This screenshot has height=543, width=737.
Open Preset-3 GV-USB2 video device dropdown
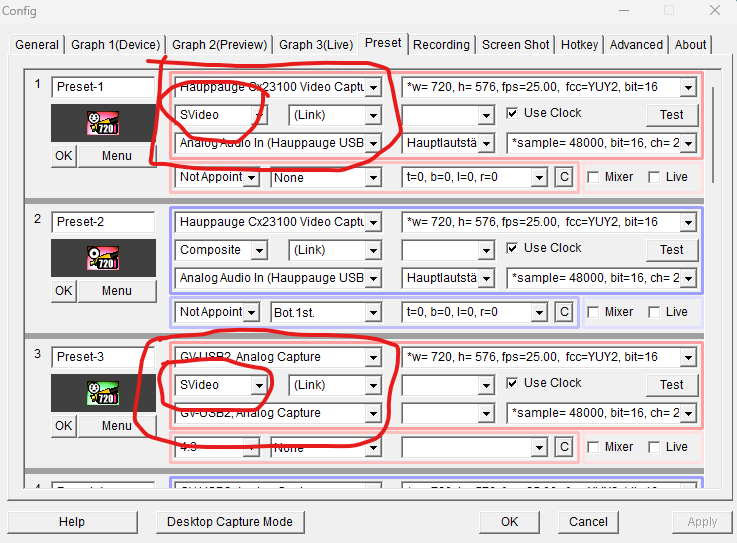pos(373,357)
